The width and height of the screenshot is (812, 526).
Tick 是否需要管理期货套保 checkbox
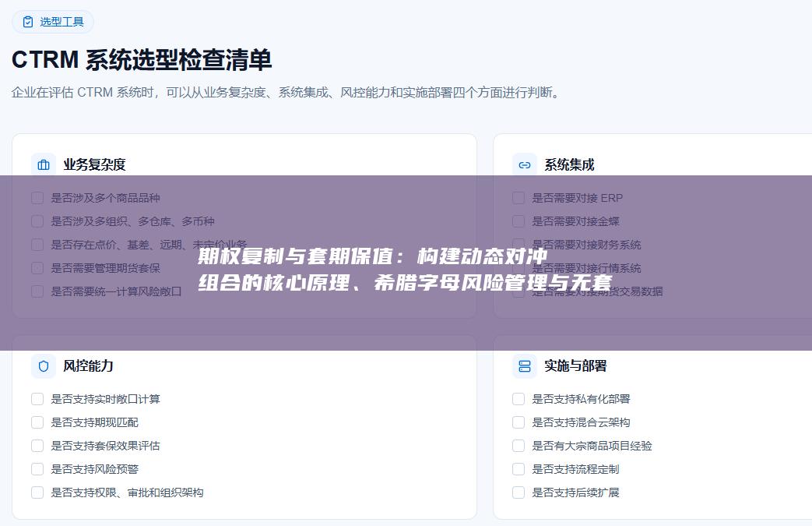click(x=37, y=268)
